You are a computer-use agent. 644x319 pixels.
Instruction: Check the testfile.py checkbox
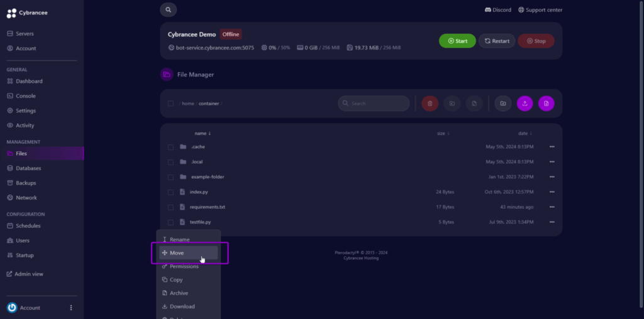click(170, 222)
